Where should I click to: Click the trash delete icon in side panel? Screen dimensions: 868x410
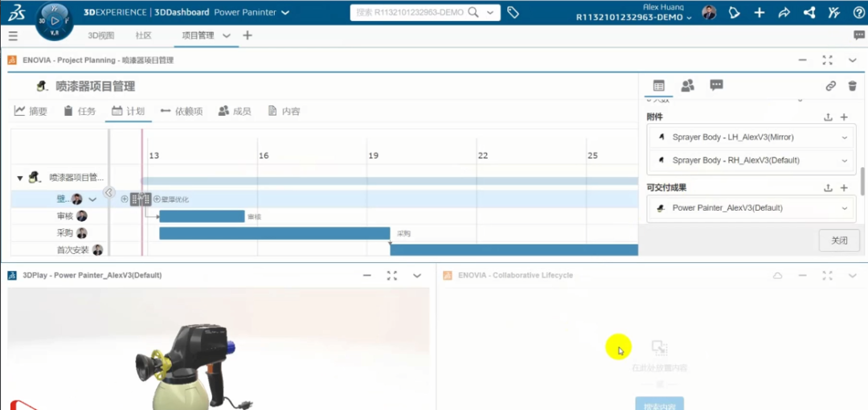click(x=853, y=86)
